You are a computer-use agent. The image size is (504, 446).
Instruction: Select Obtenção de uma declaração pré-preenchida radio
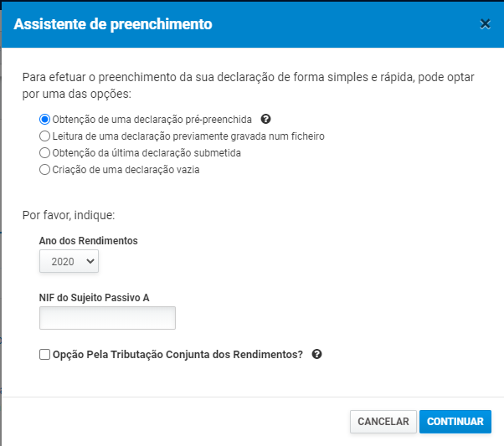tap(44, 119)
